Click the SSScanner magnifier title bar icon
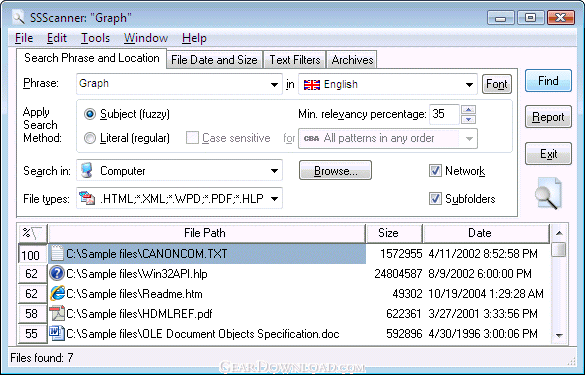Image resolution: width=585 pixels, height=375 pixels. coord(18,17)
